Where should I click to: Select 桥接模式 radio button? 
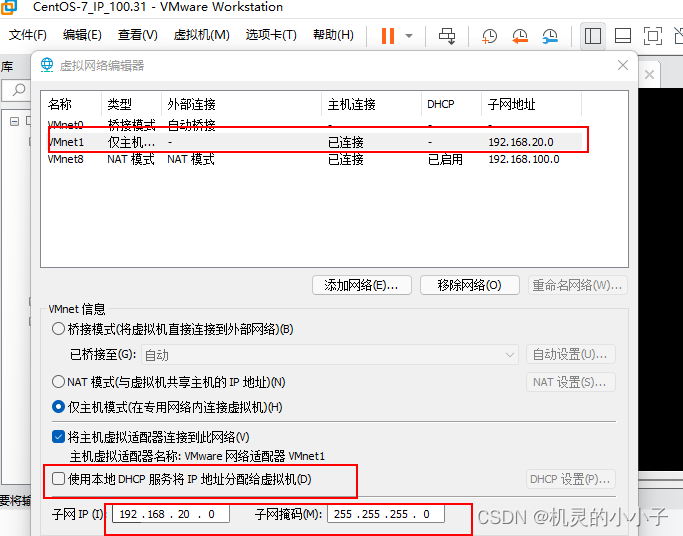tap(58, 329)
